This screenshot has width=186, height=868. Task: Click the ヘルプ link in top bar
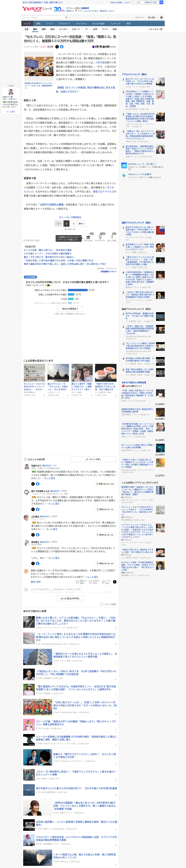(127, 2)
